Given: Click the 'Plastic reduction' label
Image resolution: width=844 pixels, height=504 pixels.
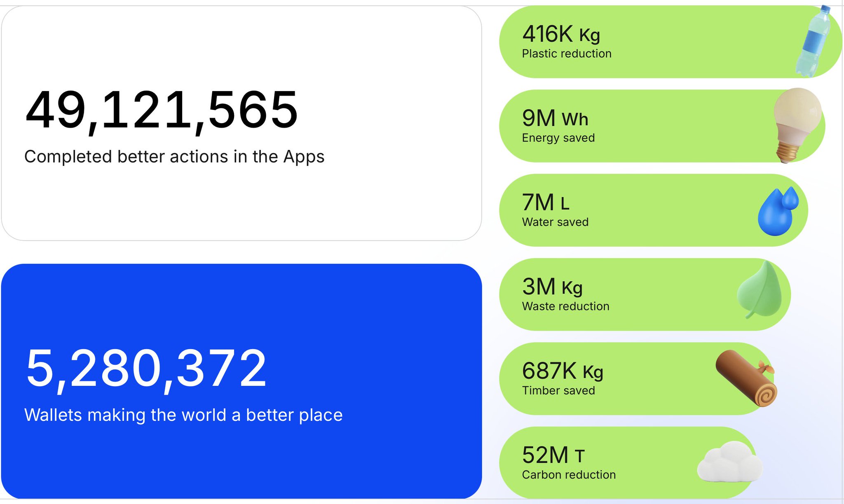Looking at the screenshot, I should click(x=567, y=54).
